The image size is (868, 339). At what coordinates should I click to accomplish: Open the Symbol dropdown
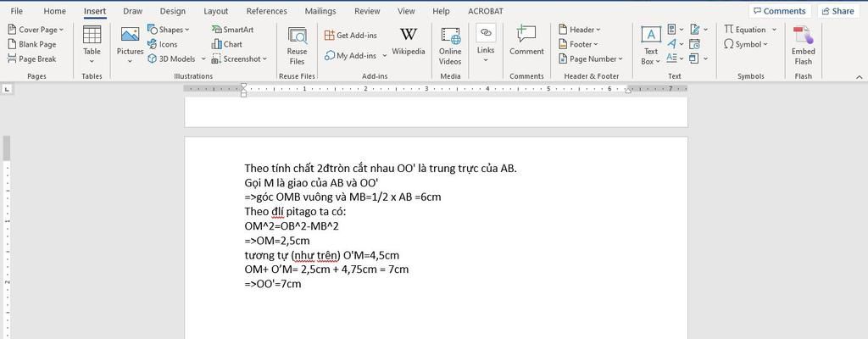[746, 44]
